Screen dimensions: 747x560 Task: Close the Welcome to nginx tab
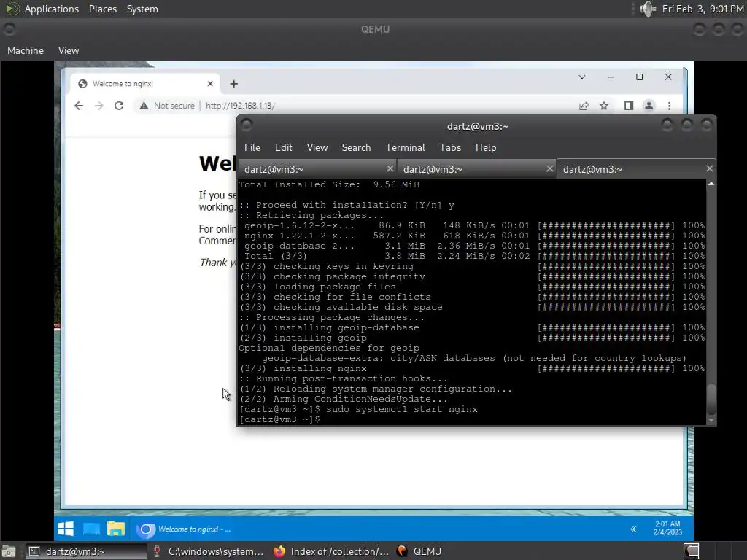210,84
